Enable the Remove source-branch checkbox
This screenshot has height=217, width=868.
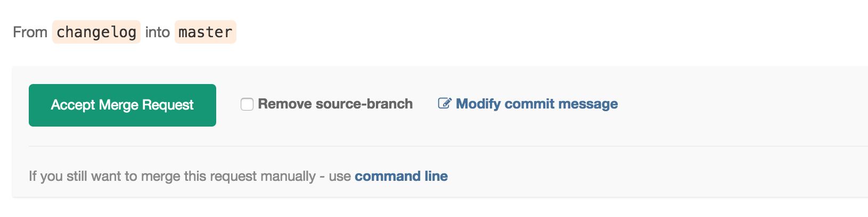[x=247, y=104]
